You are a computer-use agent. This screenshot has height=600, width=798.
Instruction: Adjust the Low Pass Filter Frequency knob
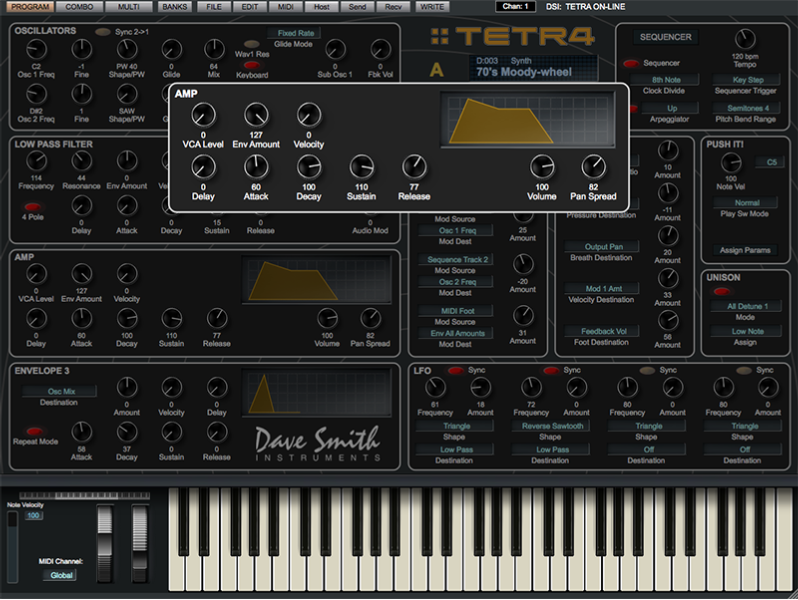[36, 161]
